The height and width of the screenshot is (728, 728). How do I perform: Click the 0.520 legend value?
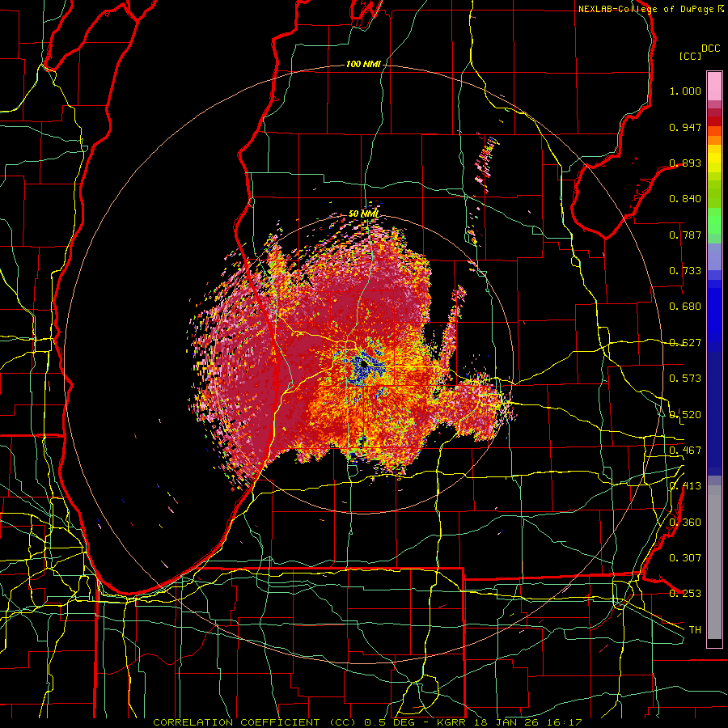pyautogui.click(x=685, y=415)
